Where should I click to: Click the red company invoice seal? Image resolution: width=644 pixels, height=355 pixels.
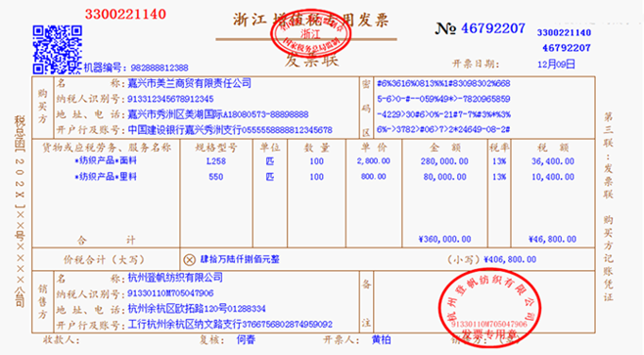click(489, 308)
